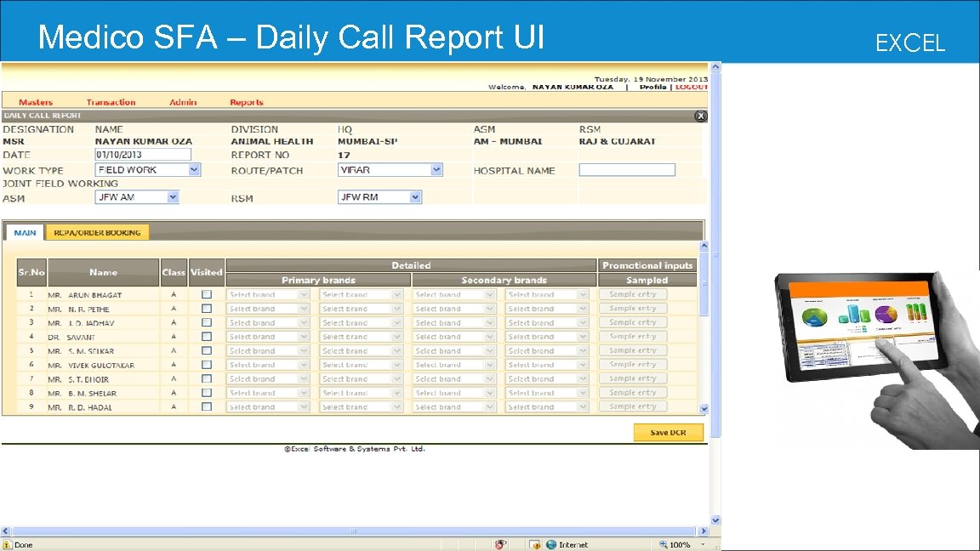Screen dimensions: 980x551
Task: Click the right arrow of the horizontal scrollbar
Action: click(x=704, y=531)
